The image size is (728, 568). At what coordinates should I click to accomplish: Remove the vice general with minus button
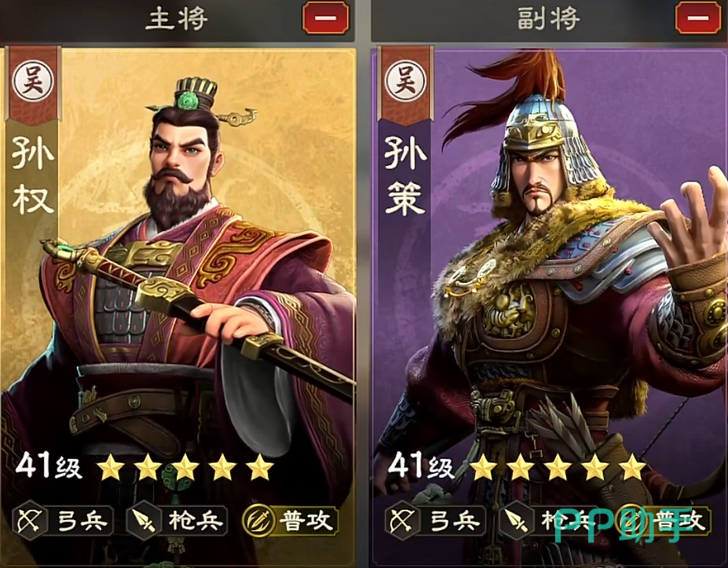698,17
